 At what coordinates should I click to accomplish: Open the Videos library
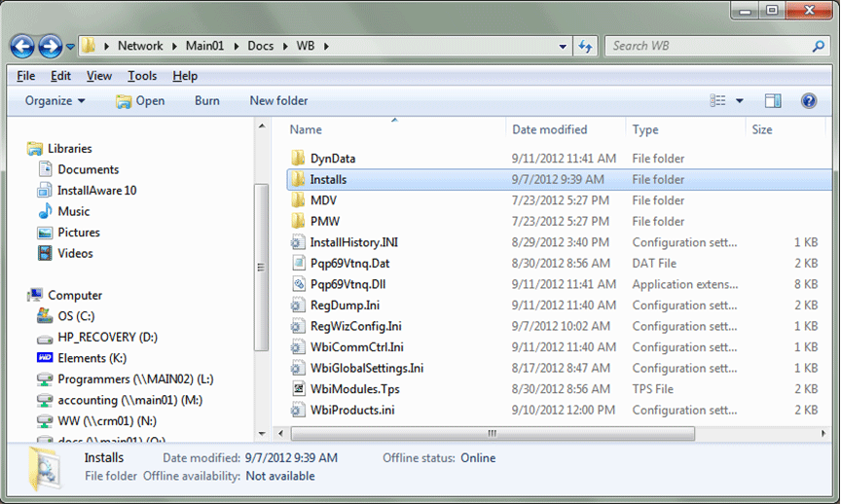76,253
